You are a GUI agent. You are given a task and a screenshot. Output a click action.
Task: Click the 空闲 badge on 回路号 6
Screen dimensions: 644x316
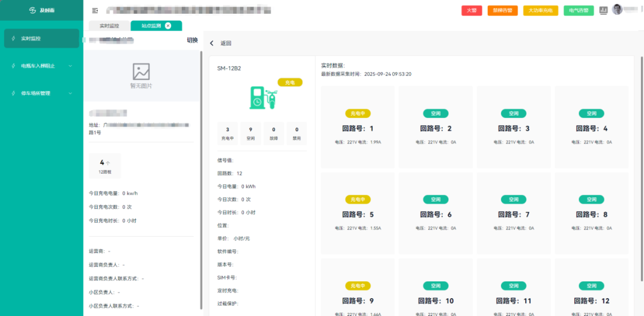pos(436,199)
